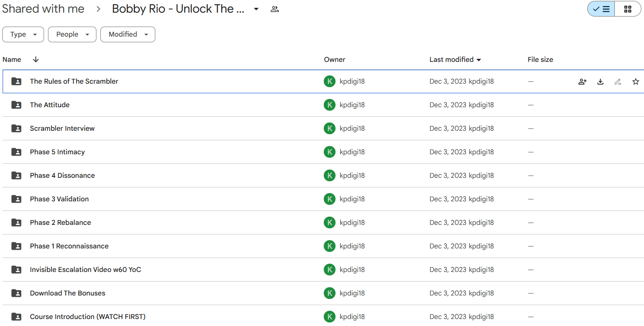Viewport: 644px width, 326px height.
Task: Click folder icon of Download The Bonuses
Action: tap(16, 293)
